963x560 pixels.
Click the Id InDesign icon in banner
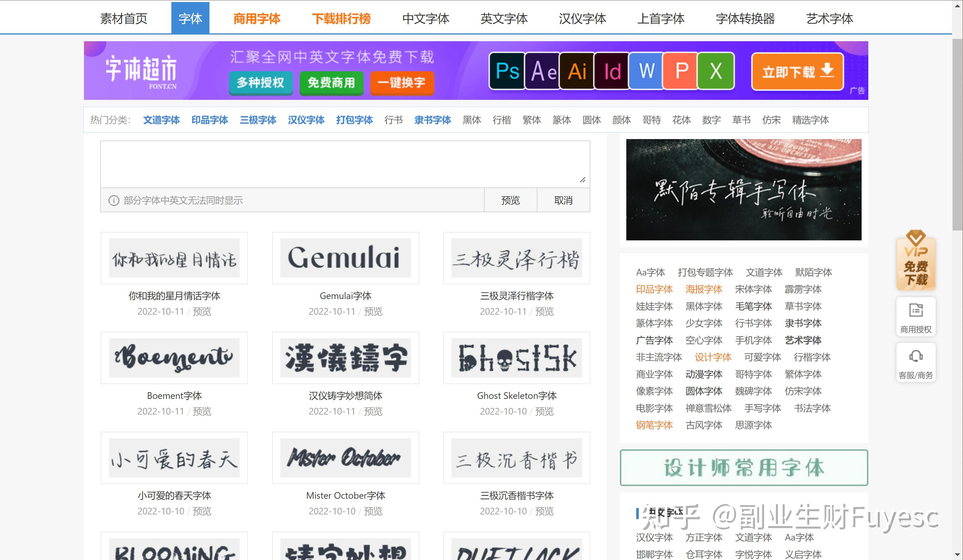(612, 71)
